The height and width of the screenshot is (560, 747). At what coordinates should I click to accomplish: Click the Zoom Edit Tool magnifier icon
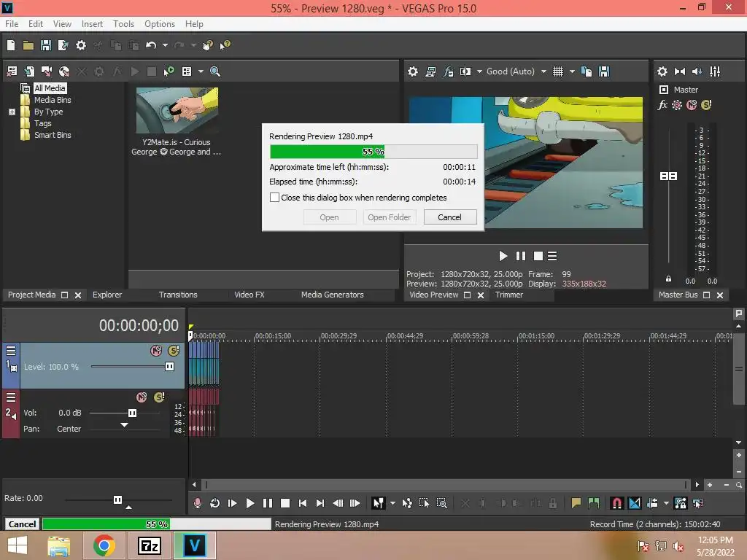pos(441,503)
